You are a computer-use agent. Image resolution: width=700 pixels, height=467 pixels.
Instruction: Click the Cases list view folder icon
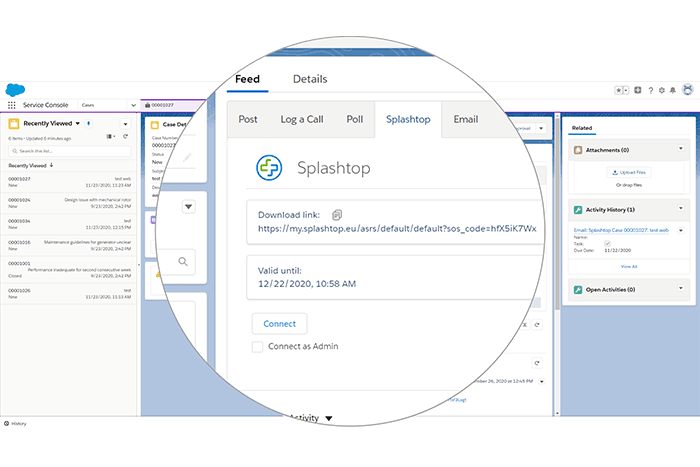(14, 124)
